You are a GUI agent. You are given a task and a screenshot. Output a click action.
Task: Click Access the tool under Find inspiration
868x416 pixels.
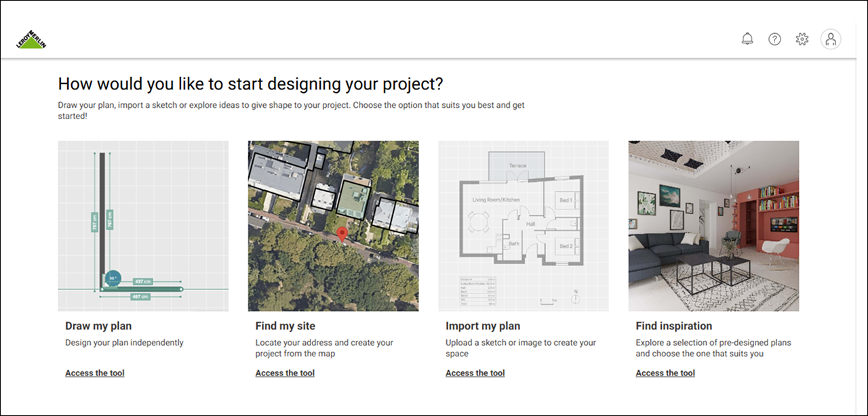(665, 373)
